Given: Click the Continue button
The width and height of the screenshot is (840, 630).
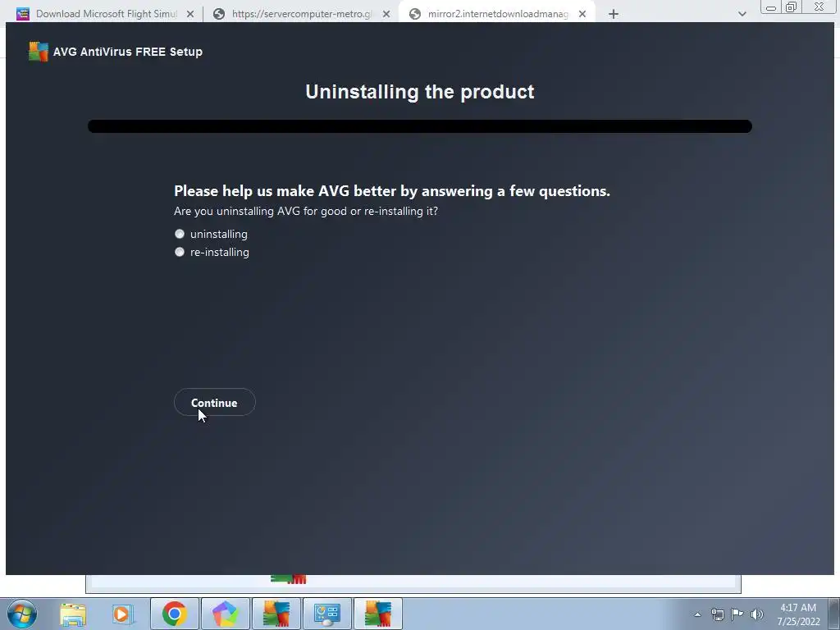Looking at the screenshot, I should tap(215, 402).
